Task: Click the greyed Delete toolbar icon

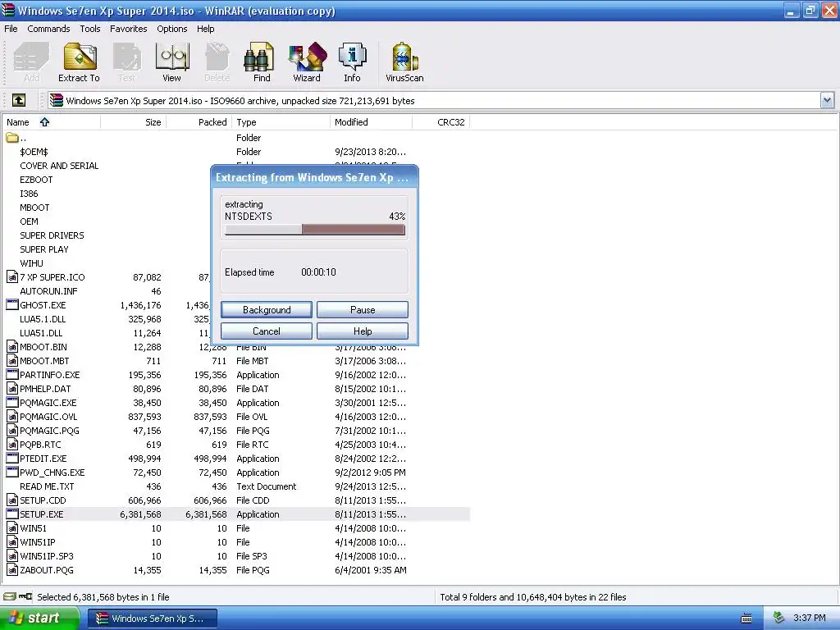Action: 217,57
